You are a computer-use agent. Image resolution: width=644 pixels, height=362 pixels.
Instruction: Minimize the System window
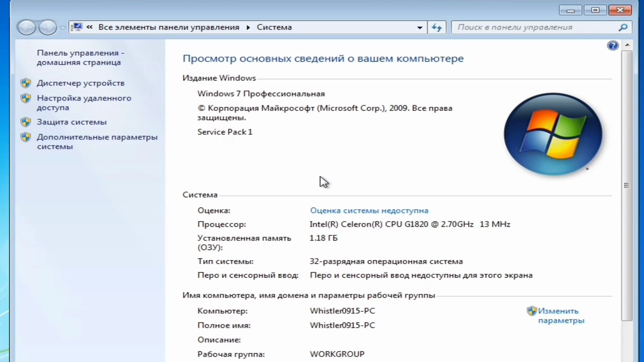point(571,10)
